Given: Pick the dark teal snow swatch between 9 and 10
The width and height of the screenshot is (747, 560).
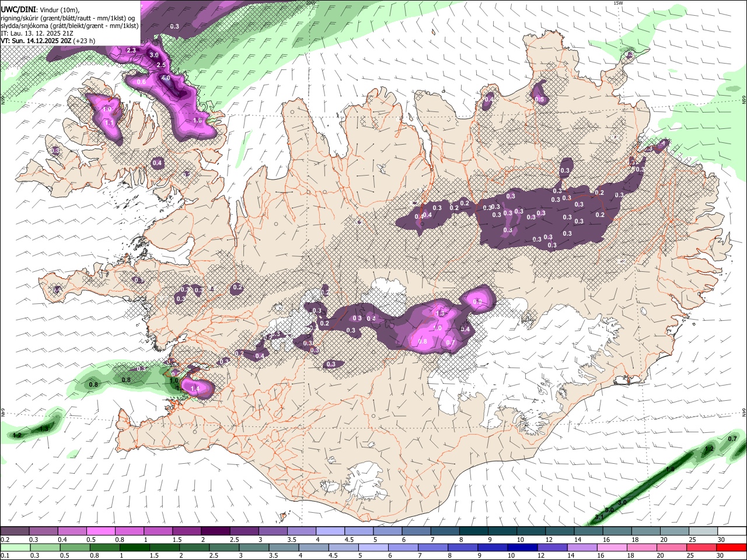Looking at the screenshot, I should click(x=502, y=531).
